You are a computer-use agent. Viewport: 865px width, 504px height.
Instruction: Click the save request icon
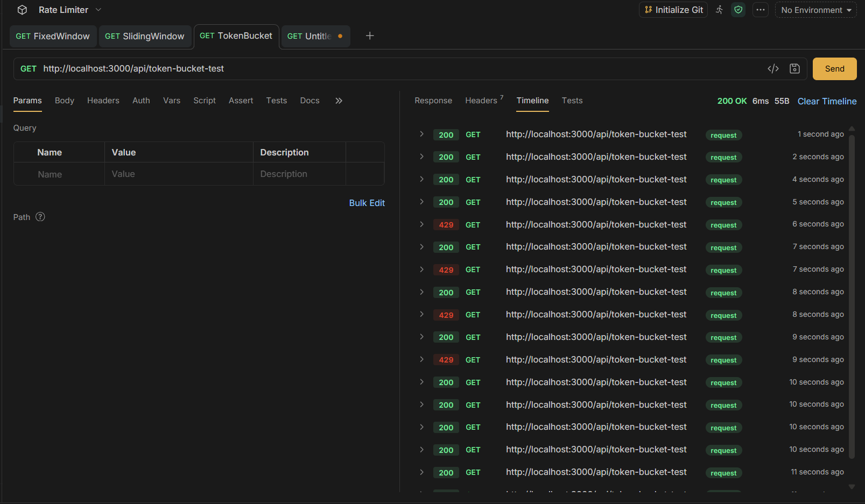pyautogui.click(x=794, y=68)
